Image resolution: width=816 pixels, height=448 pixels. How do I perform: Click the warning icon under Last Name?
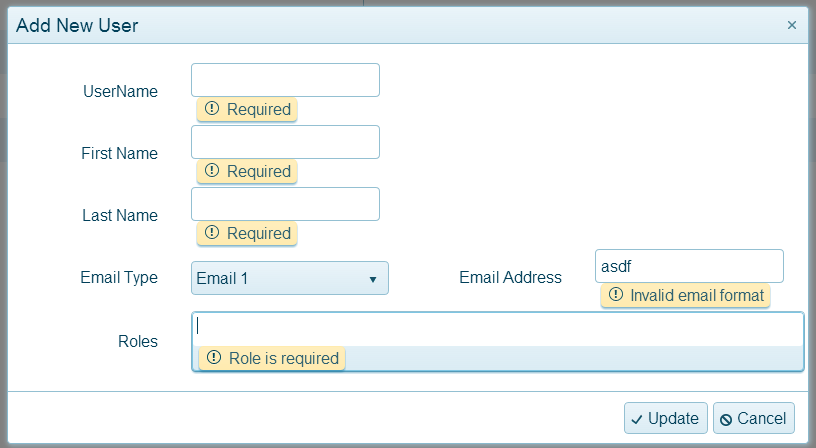pyautogui.click(x=211, y=233)
